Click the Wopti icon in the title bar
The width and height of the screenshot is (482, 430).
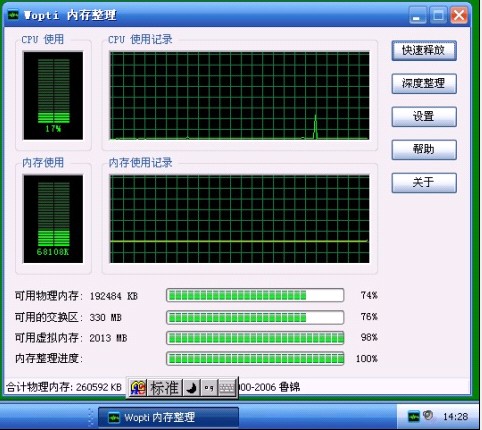pyautogui.click(x=13, y=15)
